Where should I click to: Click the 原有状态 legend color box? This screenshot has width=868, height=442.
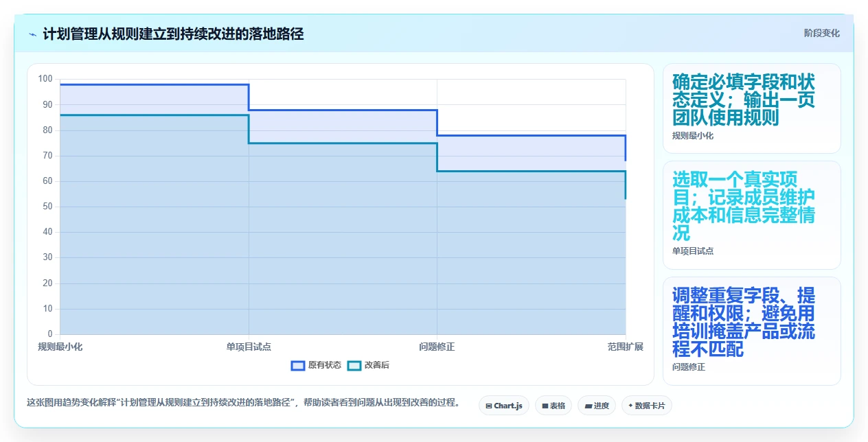(x=297, y=365)
